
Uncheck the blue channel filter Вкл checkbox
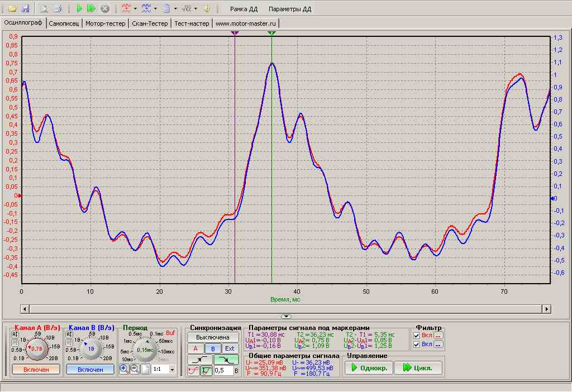pos(418,345)
